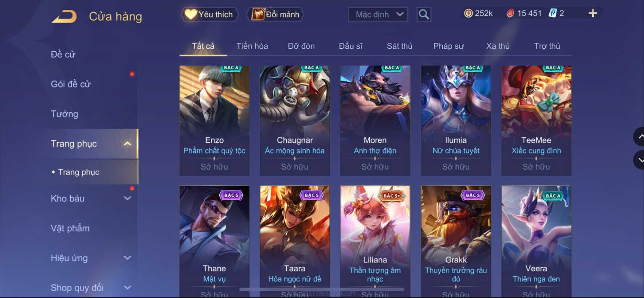
Task: Tap the red gem currency icon
Action: click(510, 13)
